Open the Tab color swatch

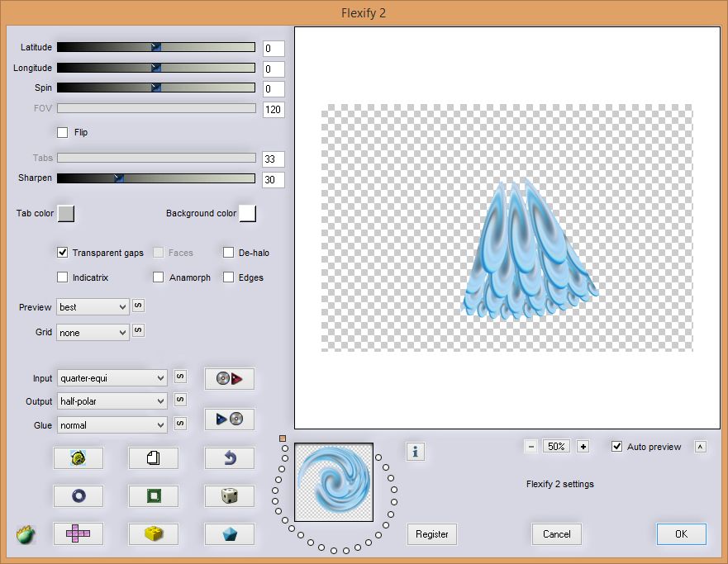[66, 213]
